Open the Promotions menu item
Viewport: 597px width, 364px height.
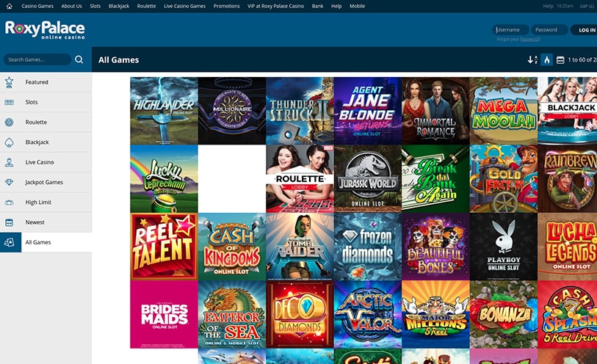pos(227,6)
